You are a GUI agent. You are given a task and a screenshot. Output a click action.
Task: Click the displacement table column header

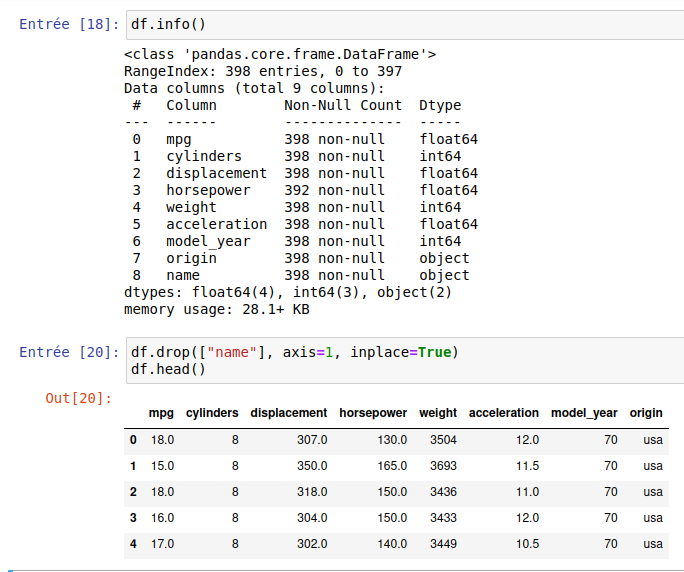pyautogui.click(x=288, y=413)
